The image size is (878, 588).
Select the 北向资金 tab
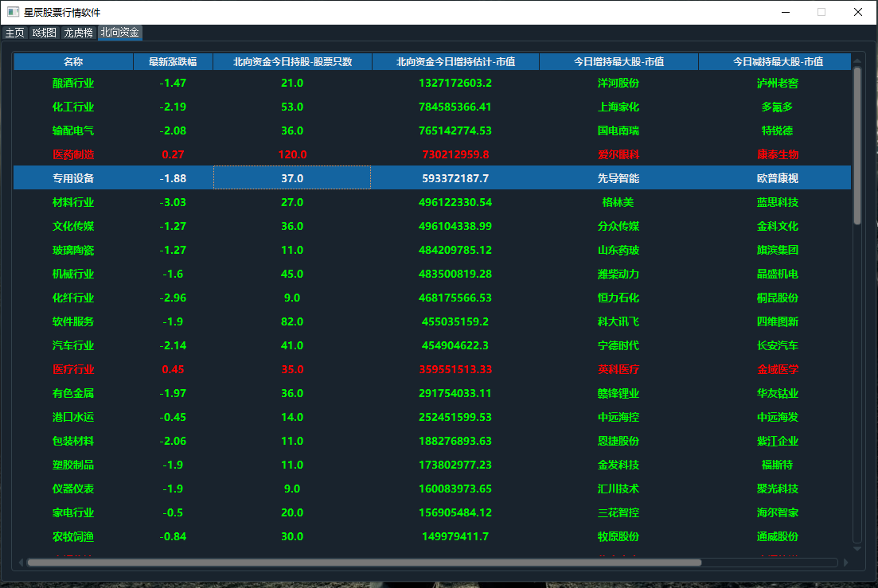point(120,33)
